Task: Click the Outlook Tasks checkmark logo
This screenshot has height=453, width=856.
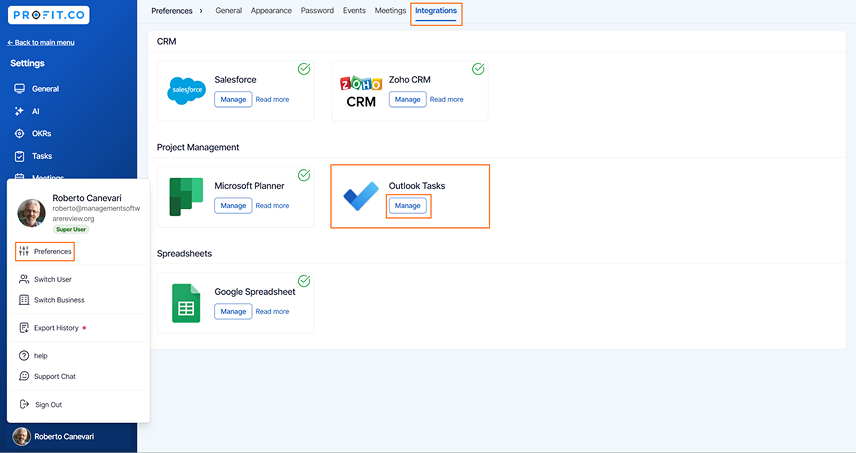Action: point(361,196)
